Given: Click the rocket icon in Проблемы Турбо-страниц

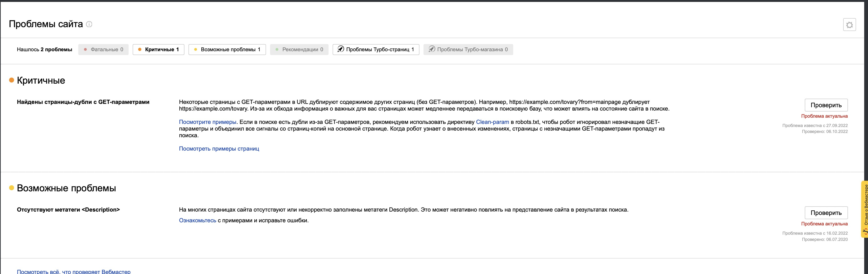Looking at the screenshot, I should 341,49.
